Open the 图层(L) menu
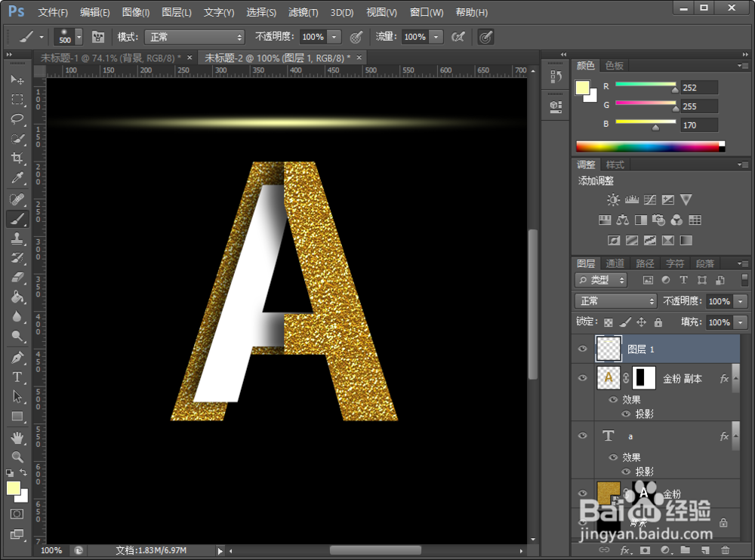Image resolution: width=755 pixels, height=560 pixels. [x=177, y=12]
